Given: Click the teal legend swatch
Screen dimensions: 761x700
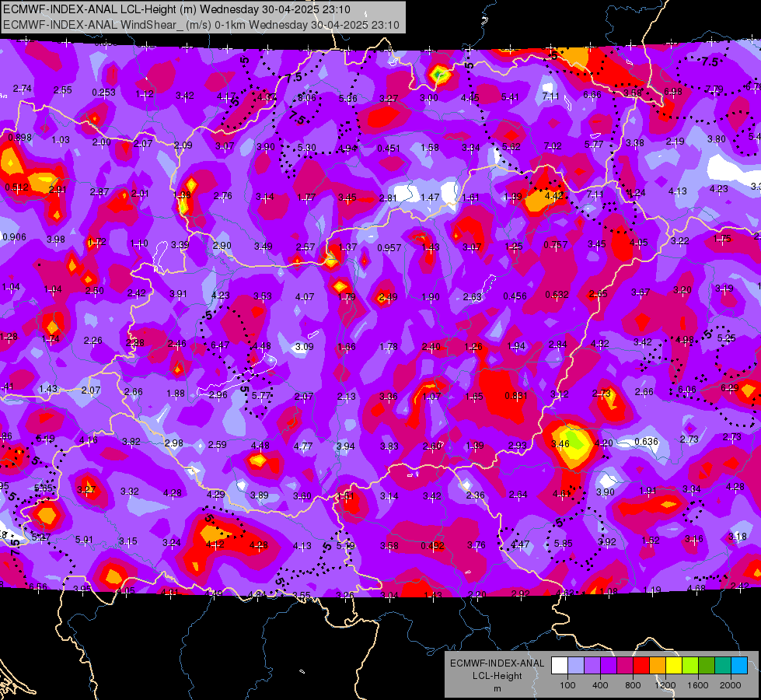Looking at the screenshot, I should pyautogui.click(x=723, y=665).
